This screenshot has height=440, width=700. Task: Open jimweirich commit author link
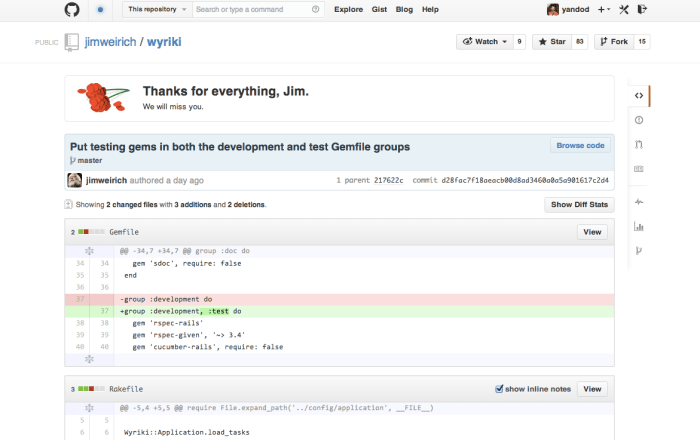pos(106,180)
